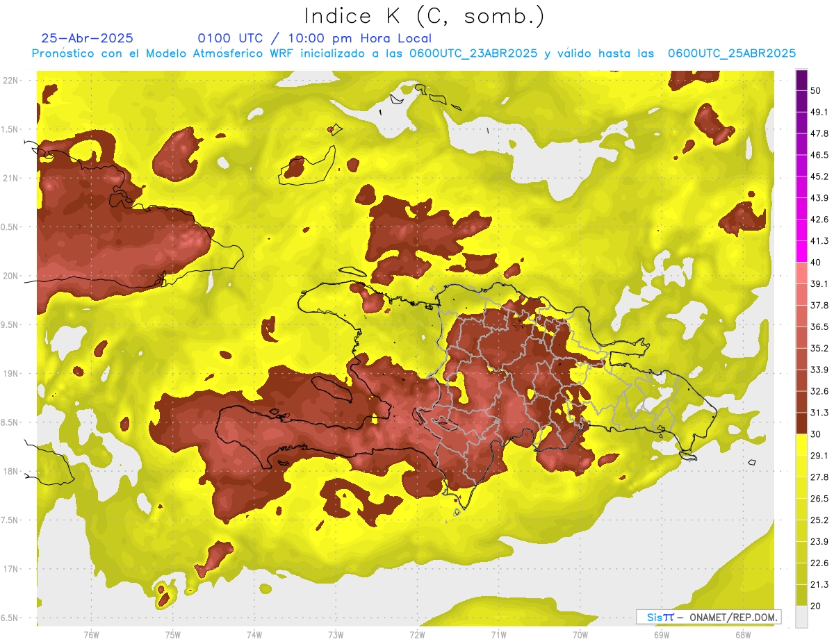The height and width of the screenshot is (644, 834).
Task: Click the "68W" longitude label
Action: click(x=743, y=635)
